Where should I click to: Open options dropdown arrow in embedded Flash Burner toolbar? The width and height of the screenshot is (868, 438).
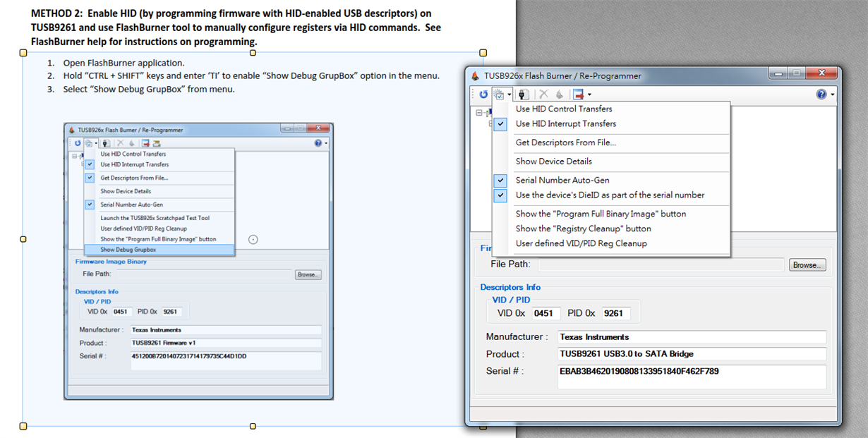(x=96, y=143)
